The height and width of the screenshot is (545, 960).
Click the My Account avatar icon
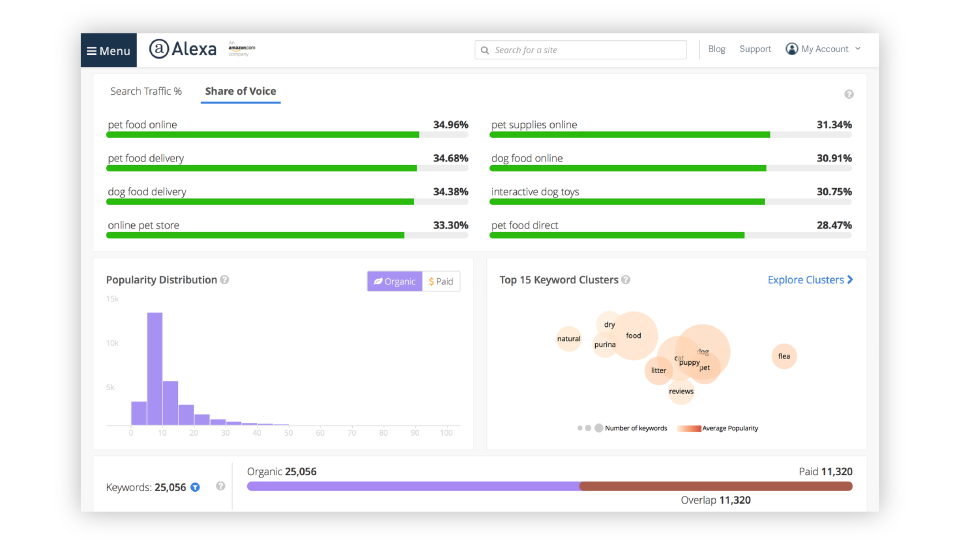[x=792, y=49]
